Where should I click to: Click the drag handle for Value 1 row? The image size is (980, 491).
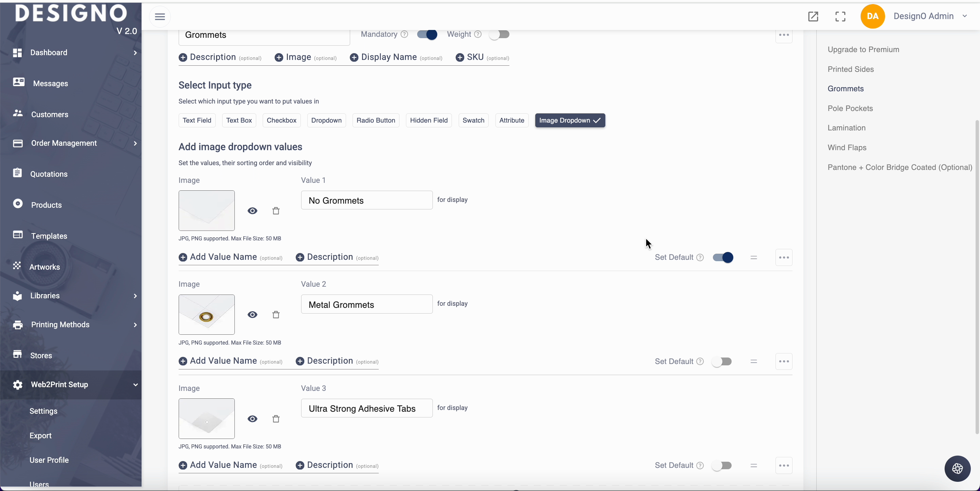754,258
